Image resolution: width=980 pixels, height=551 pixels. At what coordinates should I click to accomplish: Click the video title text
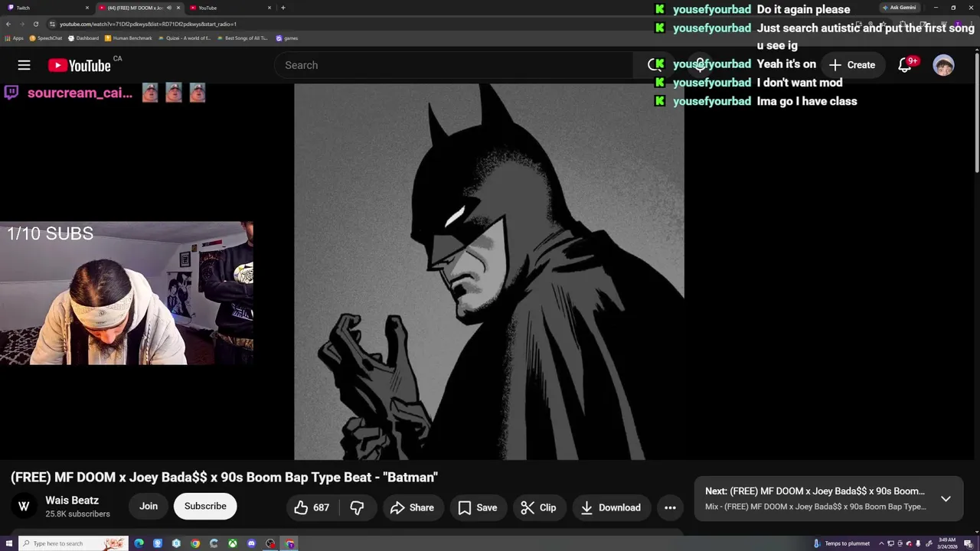click(x=224, y=477)
